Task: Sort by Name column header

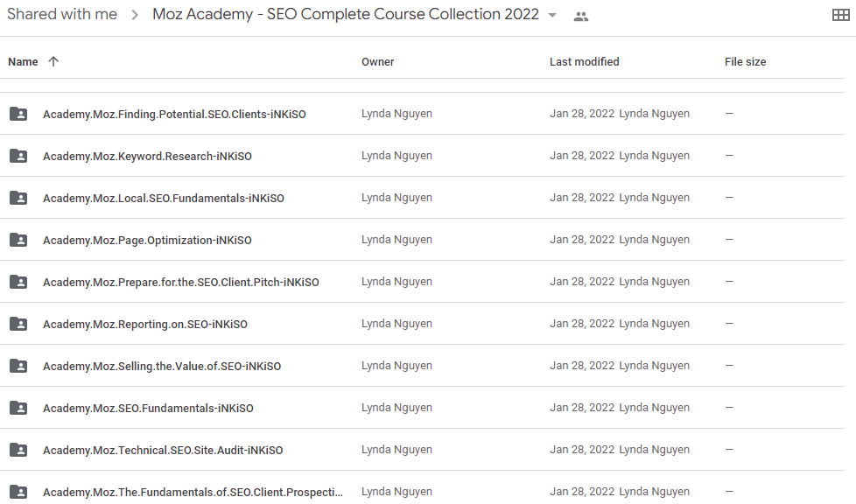Action: pyautogui.click(x=23, y=62)
